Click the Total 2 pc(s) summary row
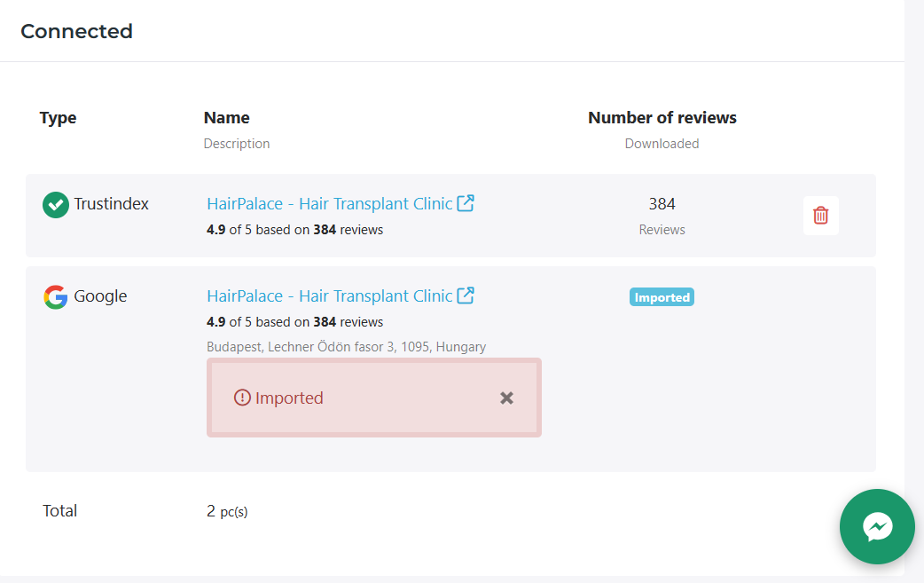This screenshot has width=924, height=583. coord(227,510)
